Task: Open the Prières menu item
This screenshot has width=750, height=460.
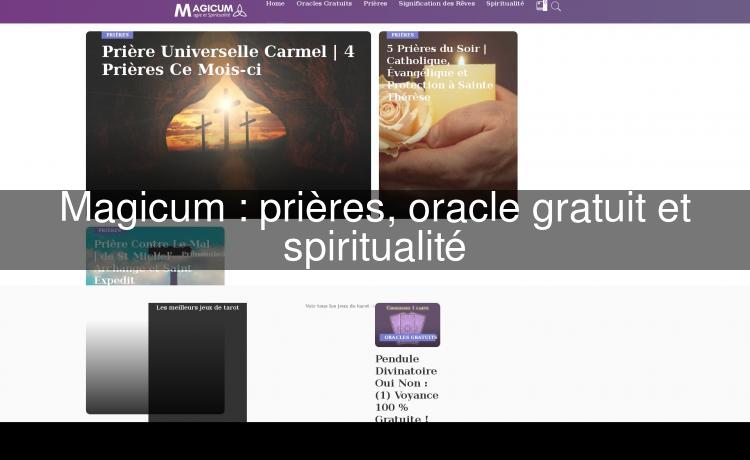Action: 375,4
